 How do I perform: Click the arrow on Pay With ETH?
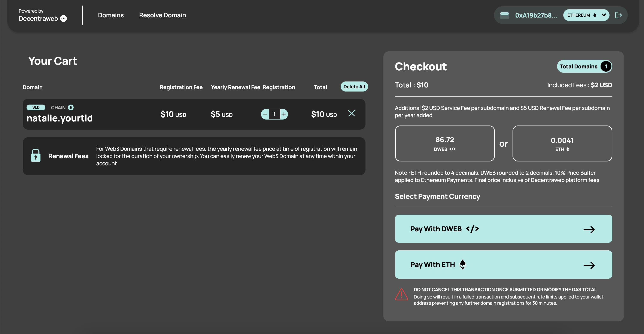589,265
